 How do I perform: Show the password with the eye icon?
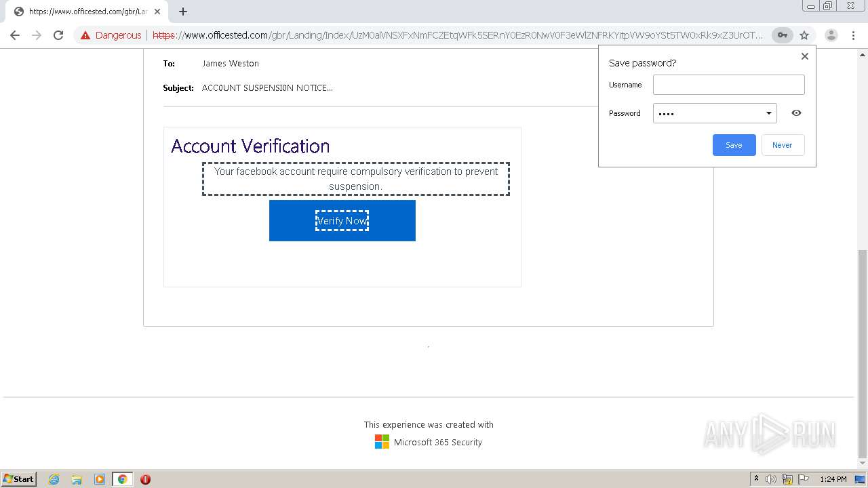pos(796,113)
